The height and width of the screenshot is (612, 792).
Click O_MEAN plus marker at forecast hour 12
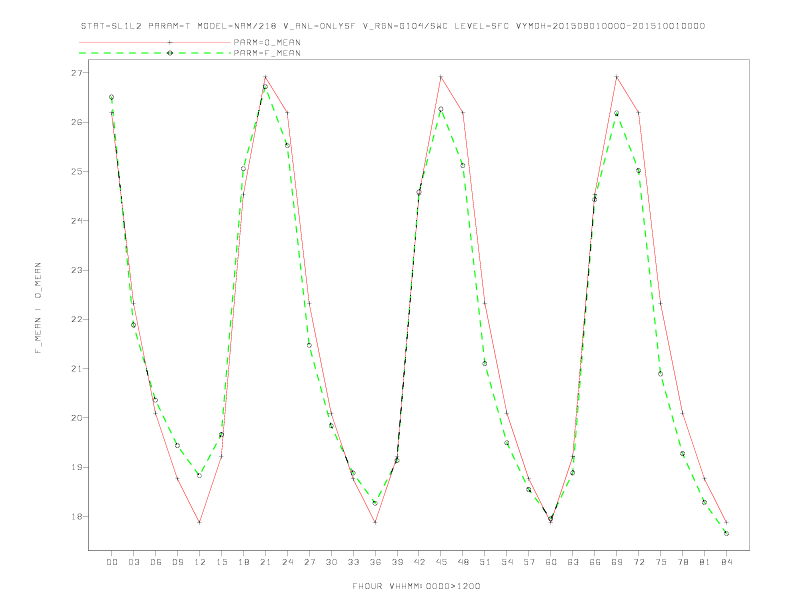(200, 522)
